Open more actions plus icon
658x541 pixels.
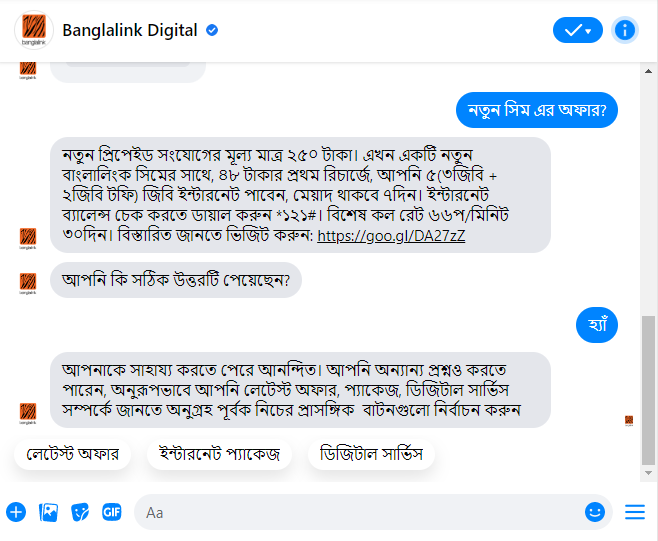tap(16, 512)
